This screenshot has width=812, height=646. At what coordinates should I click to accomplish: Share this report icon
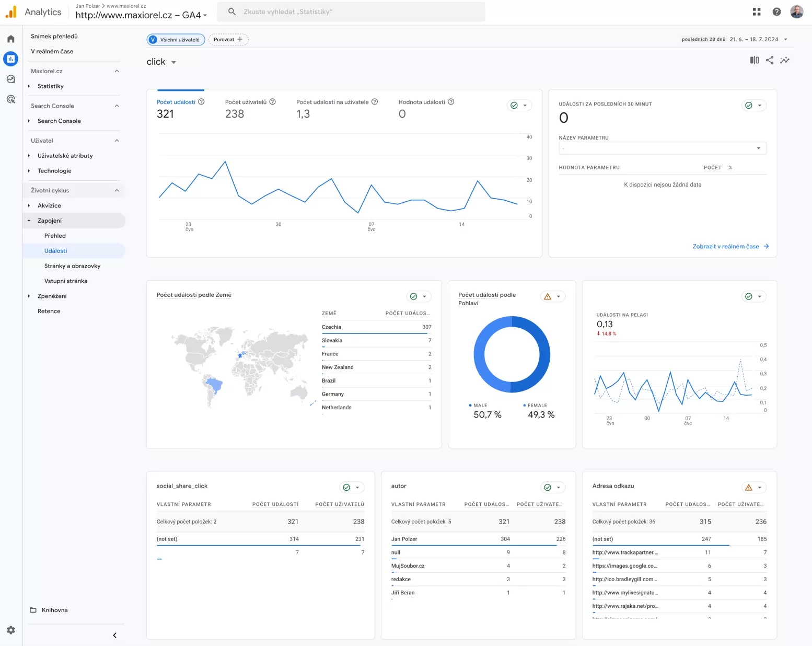pyautogui.click(x=770, y=61)
